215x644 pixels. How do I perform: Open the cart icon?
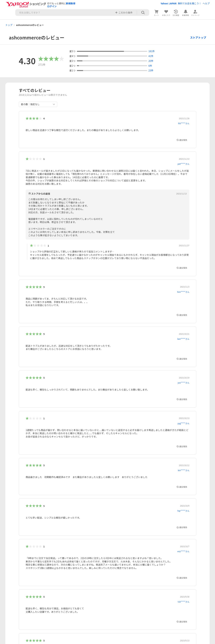156,13
